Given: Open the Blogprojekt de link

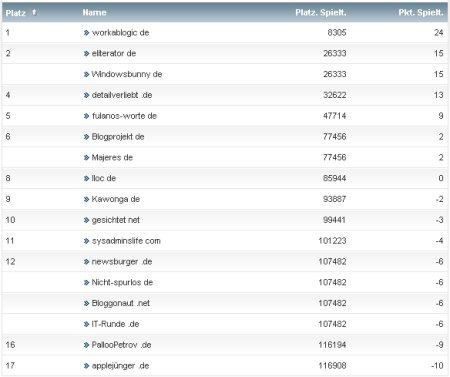Looking at the screenshot, I should click(118, 137).
